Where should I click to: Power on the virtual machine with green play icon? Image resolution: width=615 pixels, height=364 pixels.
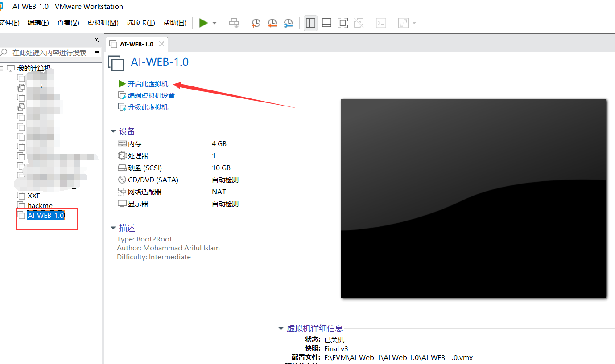tap(204, 23)
